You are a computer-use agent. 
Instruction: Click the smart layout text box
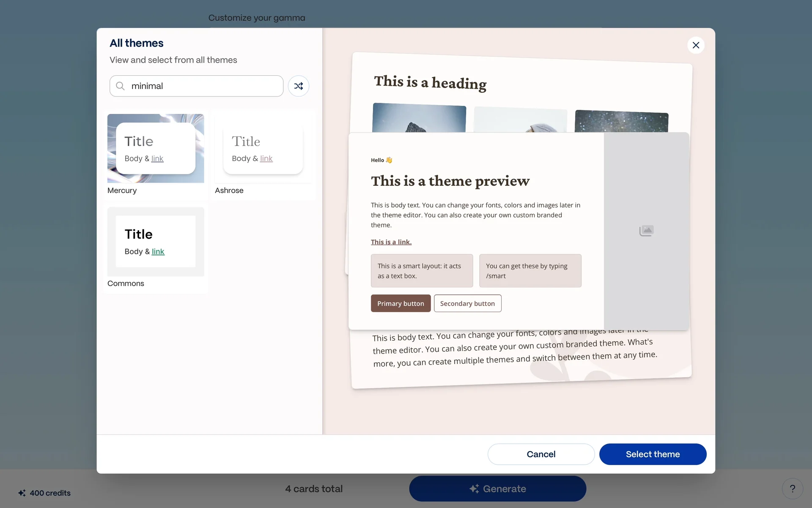tap(422, 271)
